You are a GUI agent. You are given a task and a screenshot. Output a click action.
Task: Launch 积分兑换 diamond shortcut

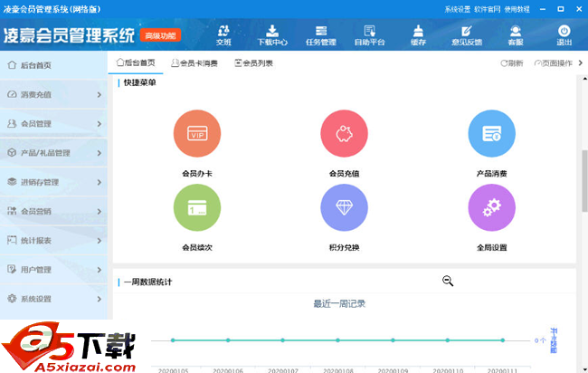[345, 207]
